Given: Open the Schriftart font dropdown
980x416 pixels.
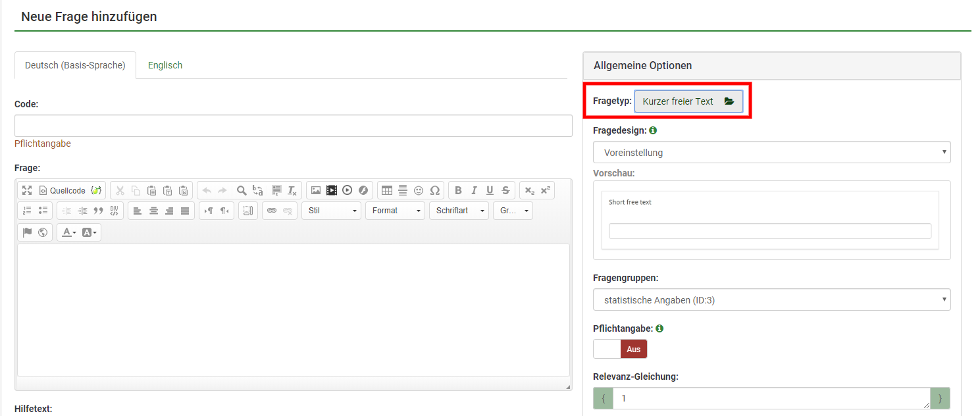Looking at the screenshot, I should 459,211.
